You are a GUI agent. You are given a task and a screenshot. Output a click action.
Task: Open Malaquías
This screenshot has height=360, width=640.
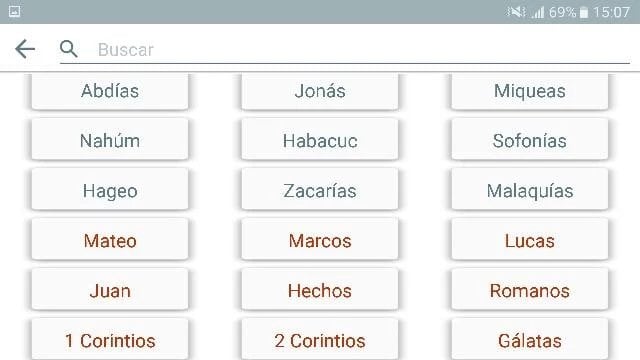[x=529, y=189]
